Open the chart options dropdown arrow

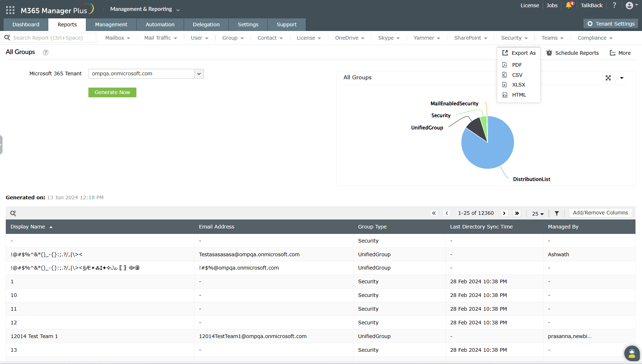point(622,78)
